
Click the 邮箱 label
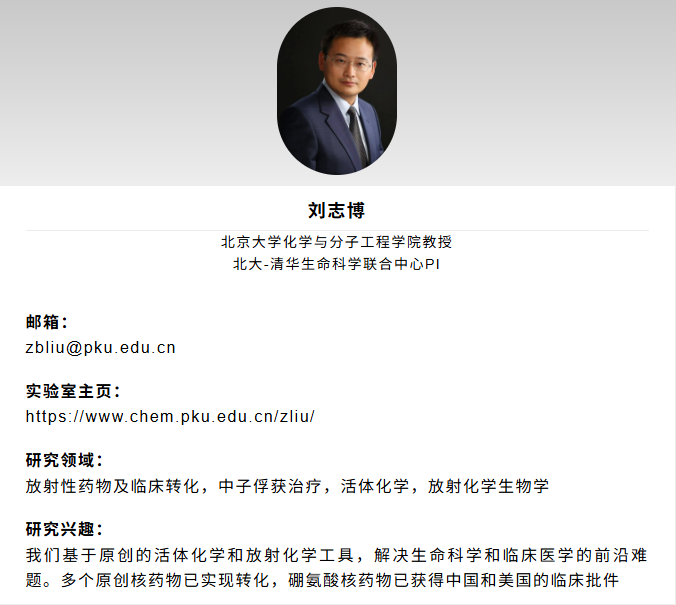47,322
